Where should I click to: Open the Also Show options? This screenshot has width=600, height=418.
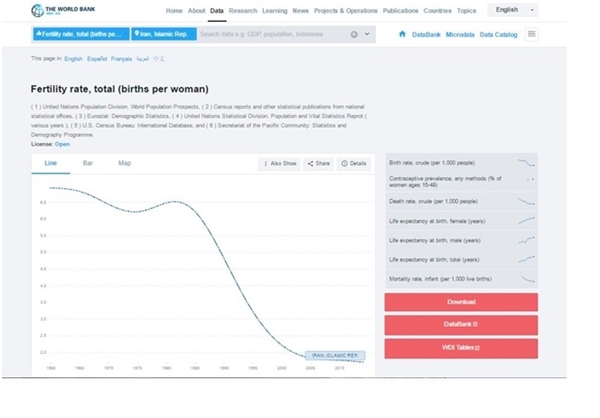click(280, 163)
